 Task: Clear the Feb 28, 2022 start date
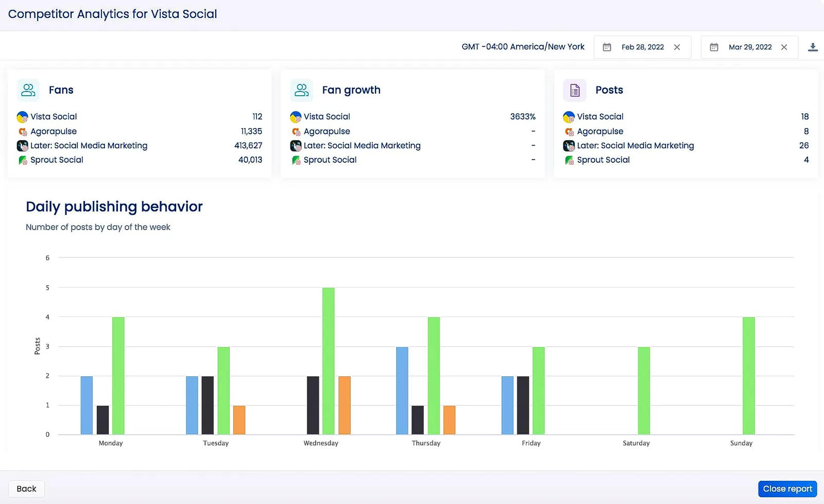[x=678, y=47]
